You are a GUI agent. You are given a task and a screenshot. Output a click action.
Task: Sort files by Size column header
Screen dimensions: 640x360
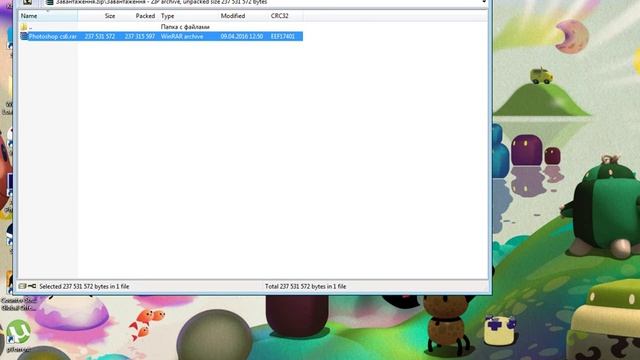[x=98, y=16]
